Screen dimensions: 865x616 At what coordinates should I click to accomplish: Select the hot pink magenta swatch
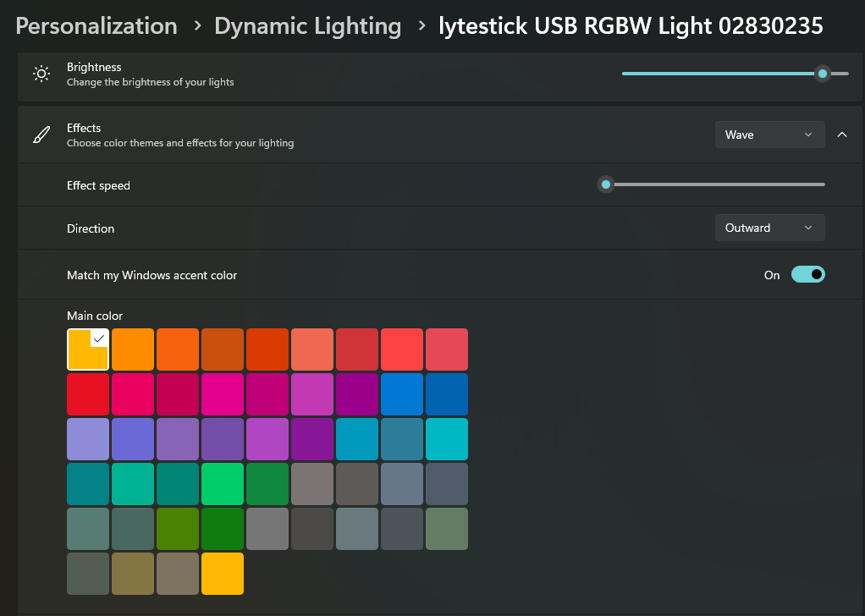[223, 394]
